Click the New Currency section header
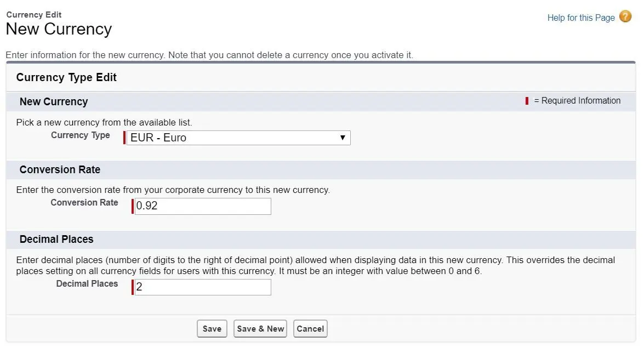Viewport: 644px width, 353px height. (54, 101)
